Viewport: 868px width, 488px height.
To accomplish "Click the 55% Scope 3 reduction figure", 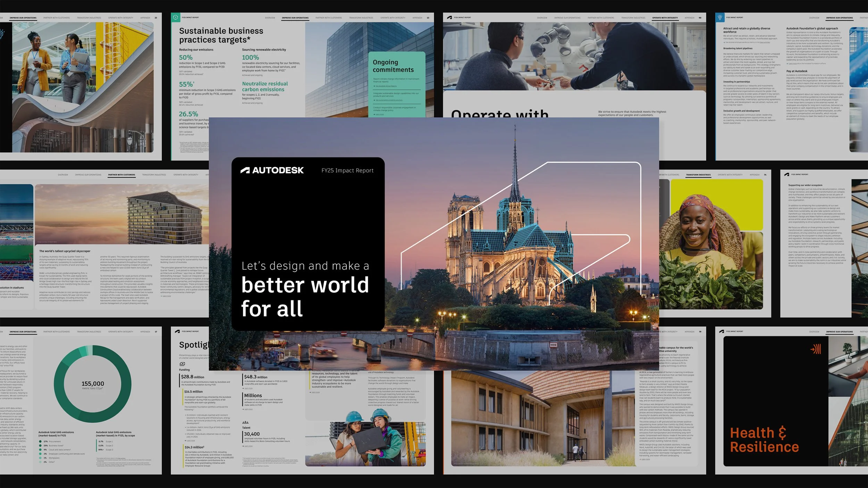I will click(x=186, y=84).
